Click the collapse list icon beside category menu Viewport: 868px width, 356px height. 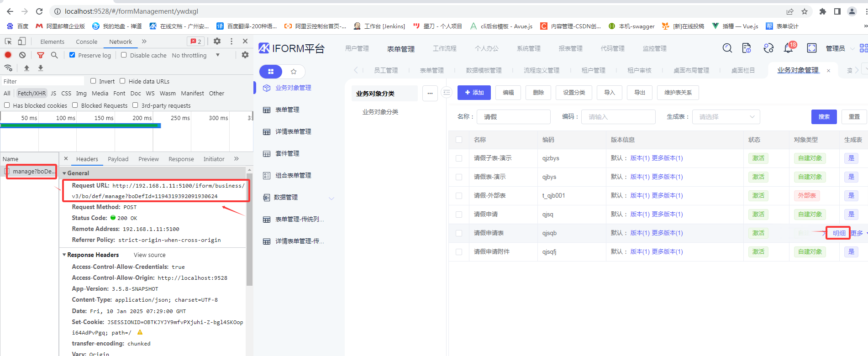(x=447, y=93)
